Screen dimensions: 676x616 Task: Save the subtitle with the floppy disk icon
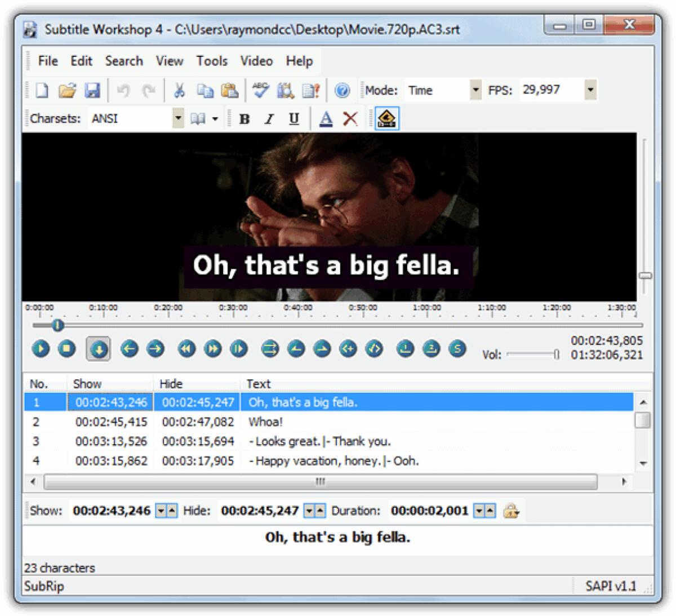[92, 90]
